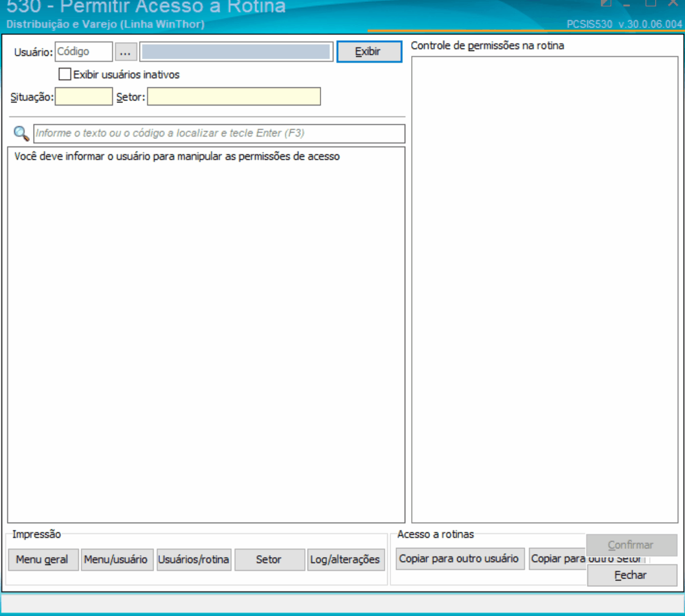This screenshot has width=685, height=616.
Task: Click the Usuários/rotina button
Action: [194, 560]
